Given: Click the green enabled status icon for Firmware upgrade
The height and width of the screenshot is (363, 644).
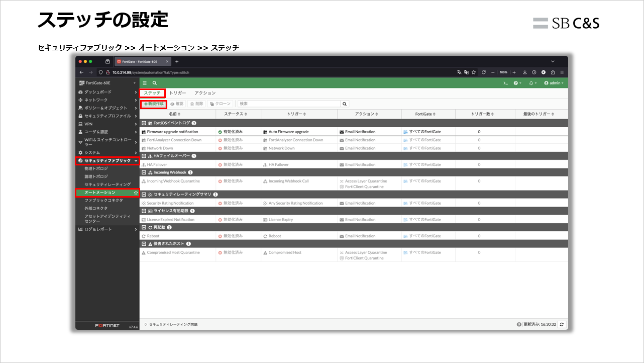Looking at the screenshot, I should (x=220, y=132).
